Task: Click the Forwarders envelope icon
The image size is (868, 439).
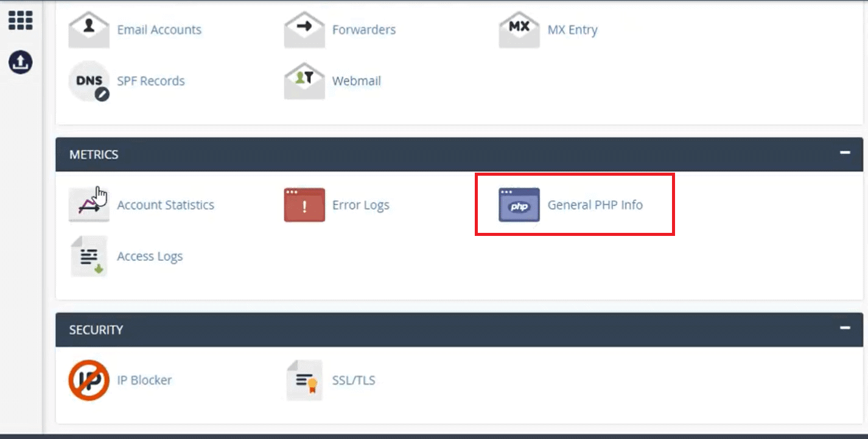Action: pos(304,29)
